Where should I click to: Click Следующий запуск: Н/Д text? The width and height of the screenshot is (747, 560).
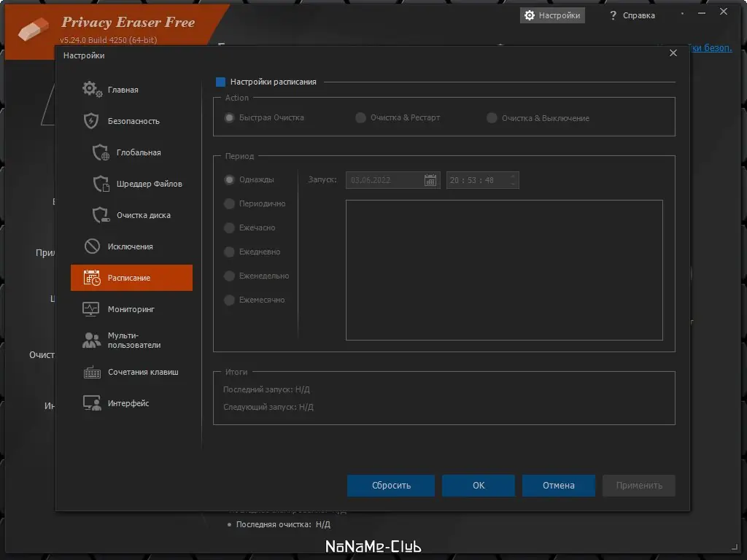(x=268, y=407)
